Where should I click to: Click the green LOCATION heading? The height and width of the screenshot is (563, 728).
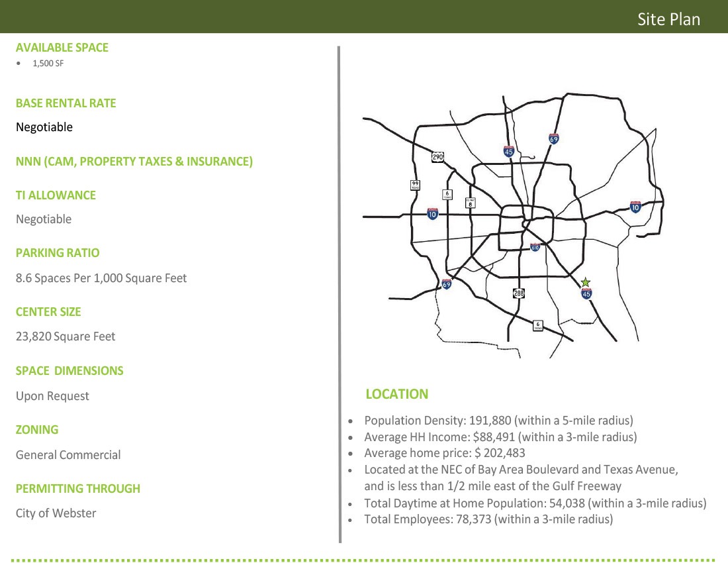click(x=396, y=394)
